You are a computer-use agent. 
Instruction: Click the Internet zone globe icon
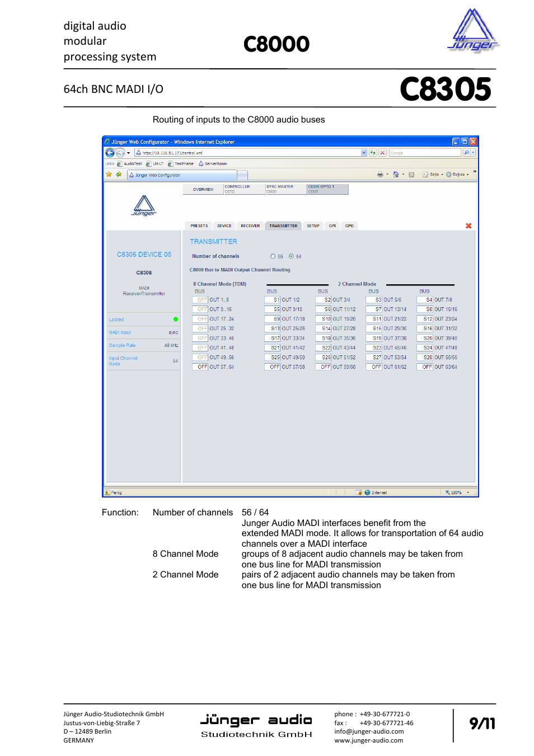click(x=368, y=492)
